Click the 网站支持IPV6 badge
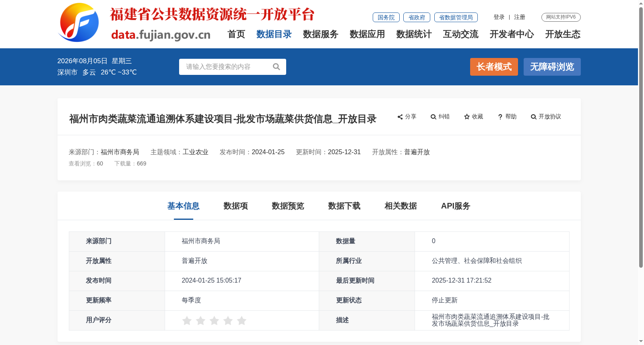This screenshot has width=644, height=345. click(561, 17)
